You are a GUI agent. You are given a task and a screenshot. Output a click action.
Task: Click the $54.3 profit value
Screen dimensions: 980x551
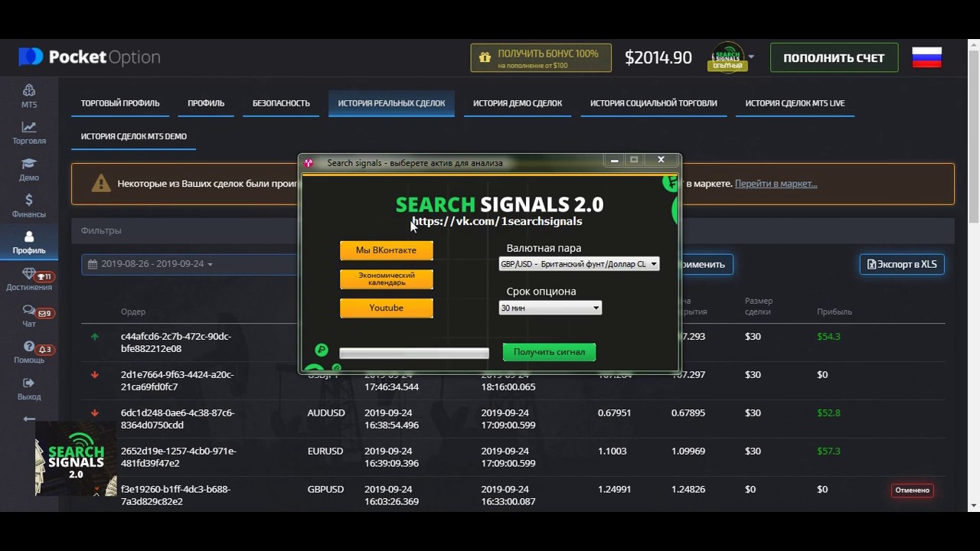828,337
